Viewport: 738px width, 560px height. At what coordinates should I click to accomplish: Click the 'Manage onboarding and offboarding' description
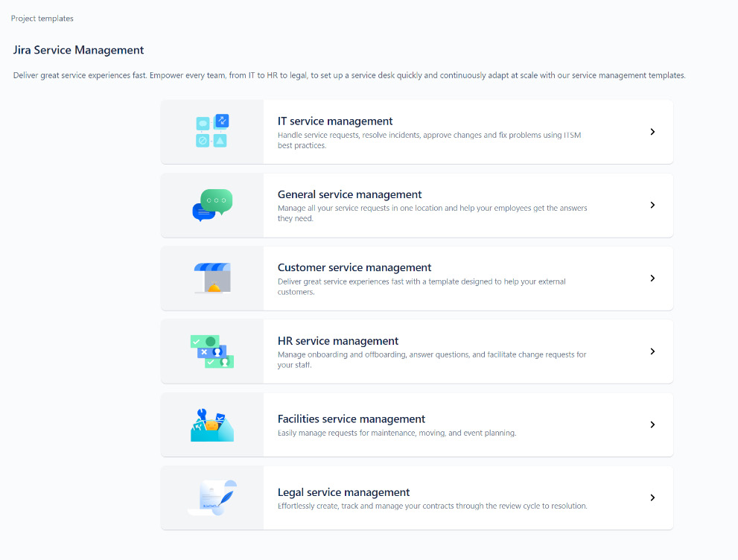click(x=432, y=360)
